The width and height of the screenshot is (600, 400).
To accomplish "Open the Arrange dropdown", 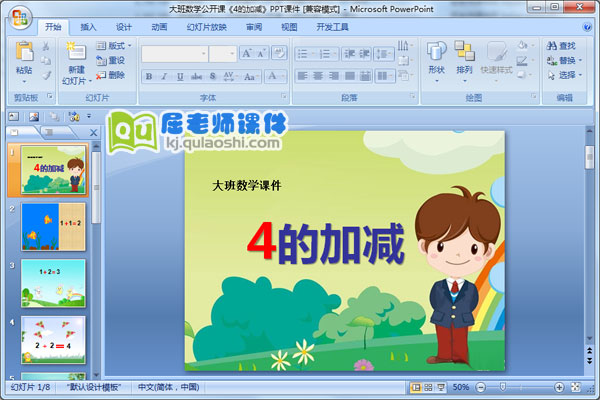I will pos(465,61).
